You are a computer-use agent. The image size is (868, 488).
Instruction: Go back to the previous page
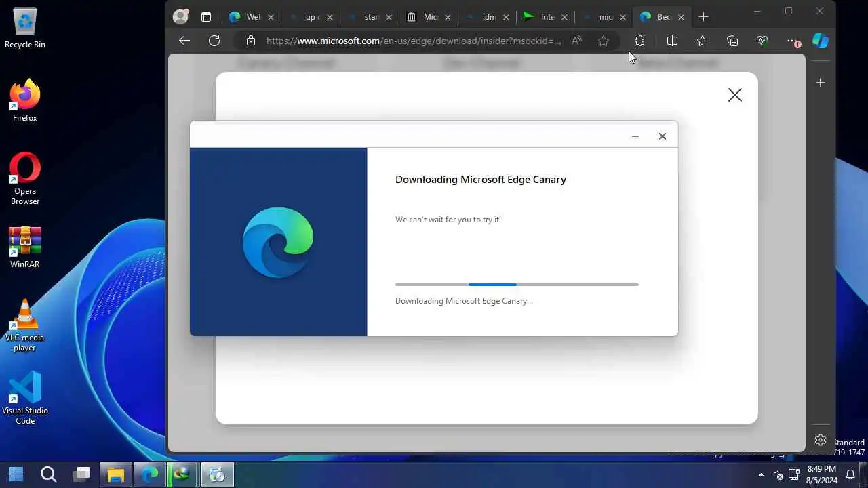(184, 41)
